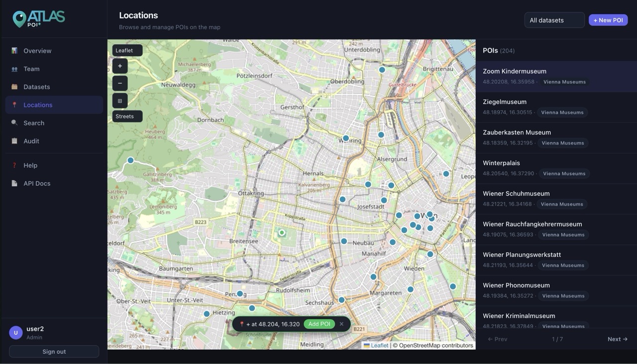Click the marker near Wieden
The width and height of the screenshot is (637, 364).
point(430,254)
